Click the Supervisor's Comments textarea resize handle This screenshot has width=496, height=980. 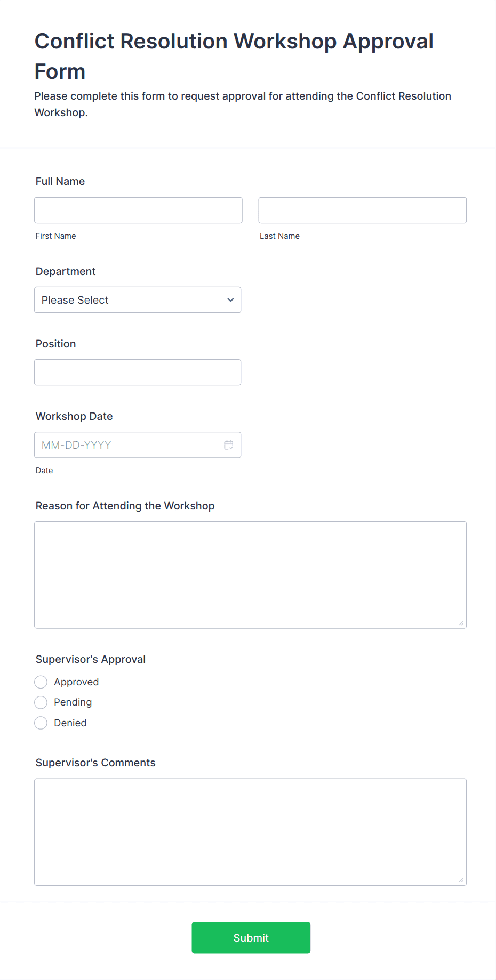461,880
